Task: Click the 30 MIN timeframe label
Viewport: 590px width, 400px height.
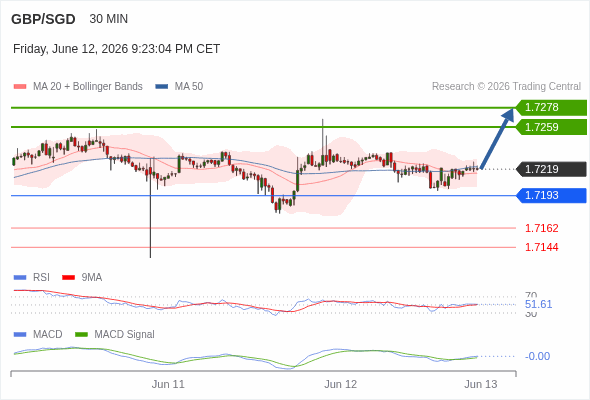Action: [x=108, y=19]
